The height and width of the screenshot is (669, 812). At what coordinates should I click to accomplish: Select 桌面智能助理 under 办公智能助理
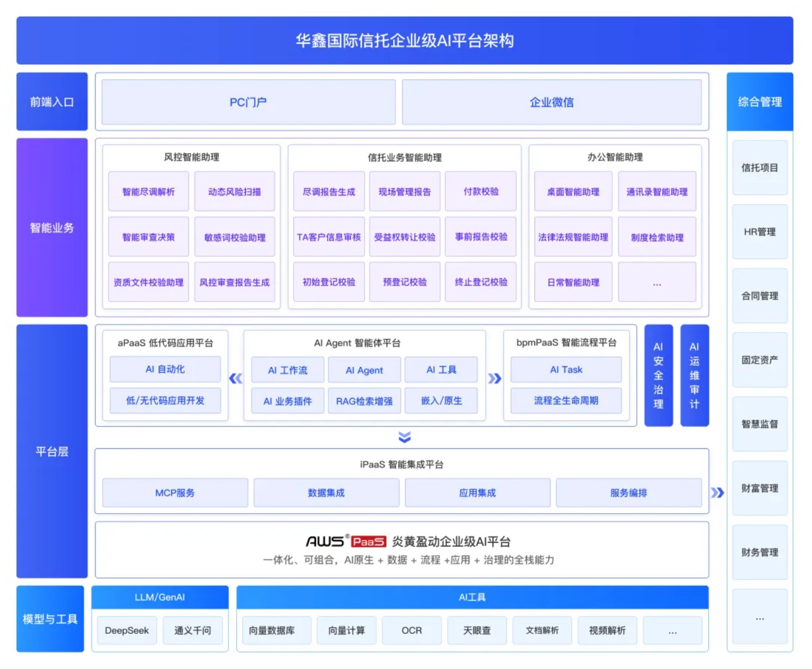573,192
